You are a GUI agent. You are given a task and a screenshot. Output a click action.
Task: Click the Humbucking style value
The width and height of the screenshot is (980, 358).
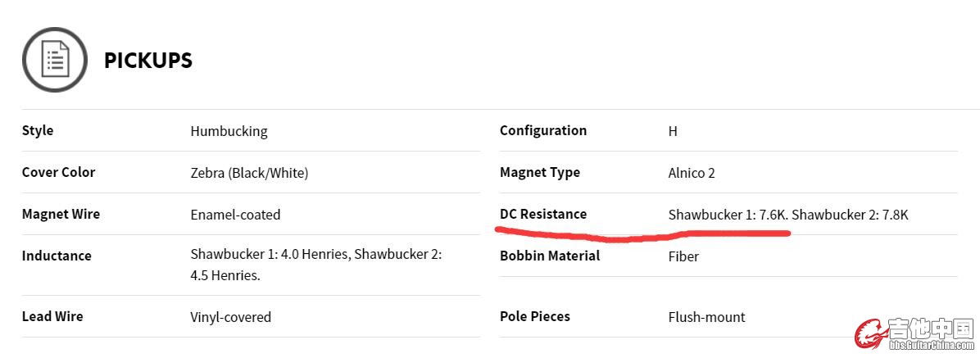[229, 131]
